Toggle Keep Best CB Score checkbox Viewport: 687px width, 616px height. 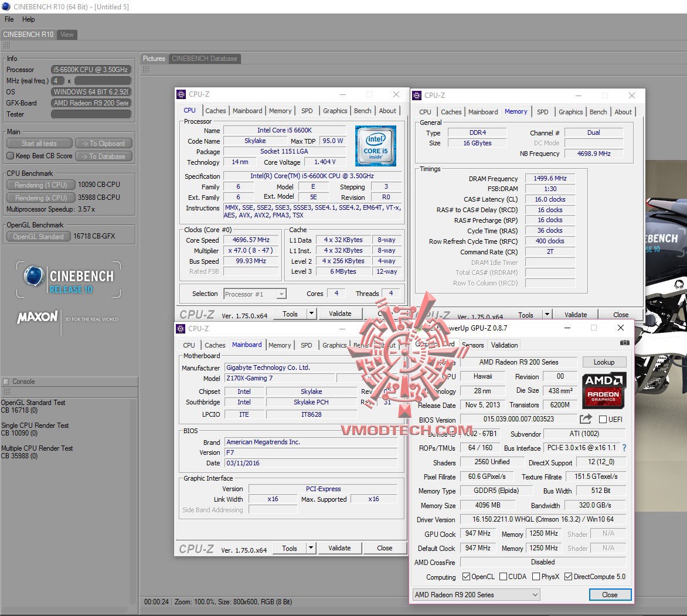(11, 155)
